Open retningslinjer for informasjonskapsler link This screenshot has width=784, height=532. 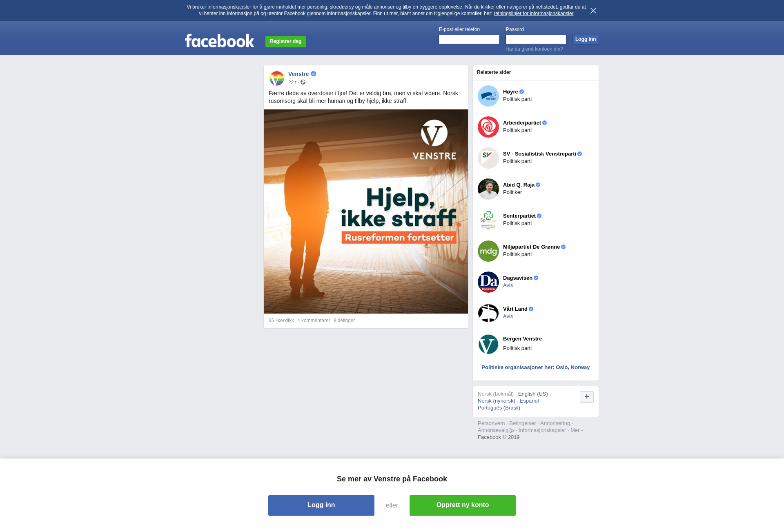533,13
